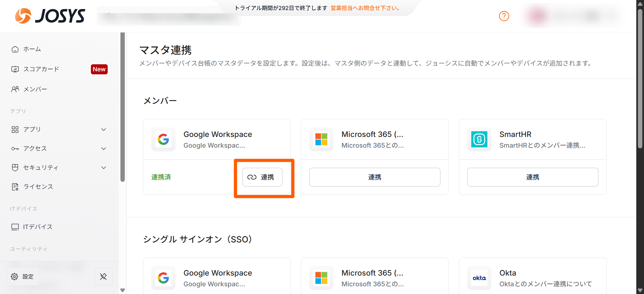644x294 pixels.
Task: Expand the アプリ menu chevron
Action: [x=104, y=130]
